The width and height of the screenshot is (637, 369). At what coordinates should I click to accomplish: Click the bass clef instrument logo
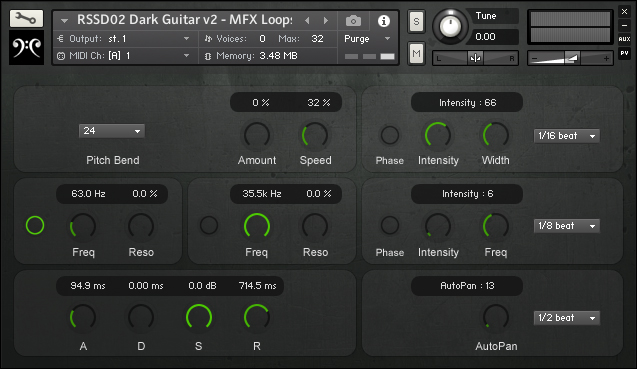[26, 48]
